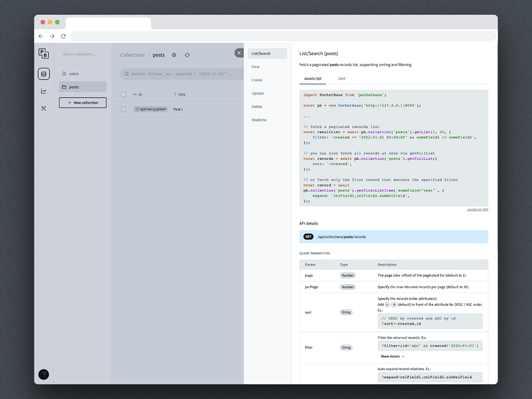This screenshot has width=532, height=399.
Task: Open posts collection settings gear icon
Action: (x=174, y=55)
